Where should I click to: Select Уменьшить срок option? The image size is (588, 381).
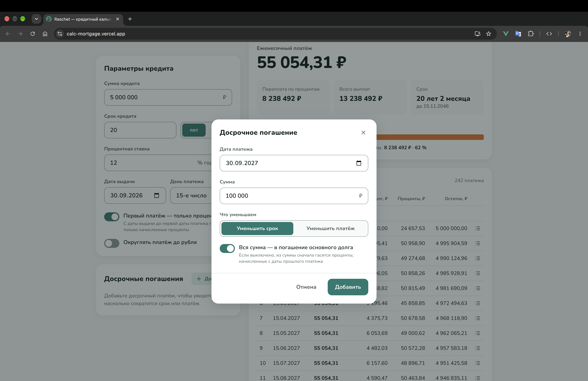[x=257, y=229]
